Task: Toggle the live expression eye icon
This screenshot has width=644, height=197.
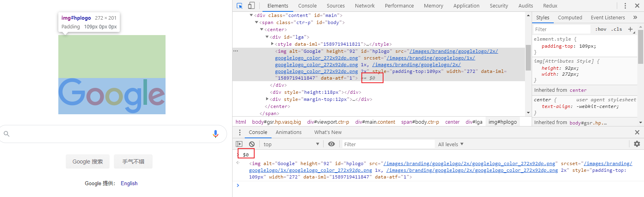Action: click(x=331, y=144)
